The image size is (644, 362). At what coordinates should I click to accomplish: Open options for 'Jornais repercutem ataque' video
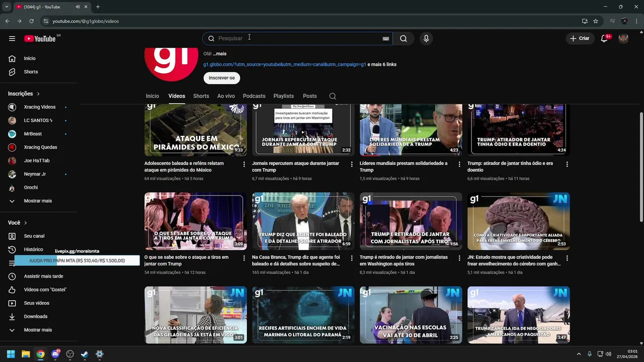352,164
